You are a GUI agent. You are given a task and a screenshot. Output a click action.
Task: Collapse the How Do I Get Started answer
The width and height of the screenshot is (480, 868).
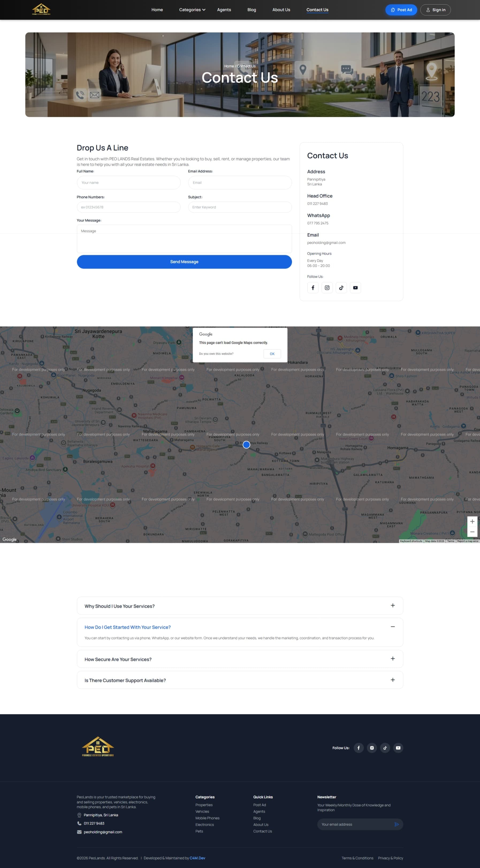[393, 627]
